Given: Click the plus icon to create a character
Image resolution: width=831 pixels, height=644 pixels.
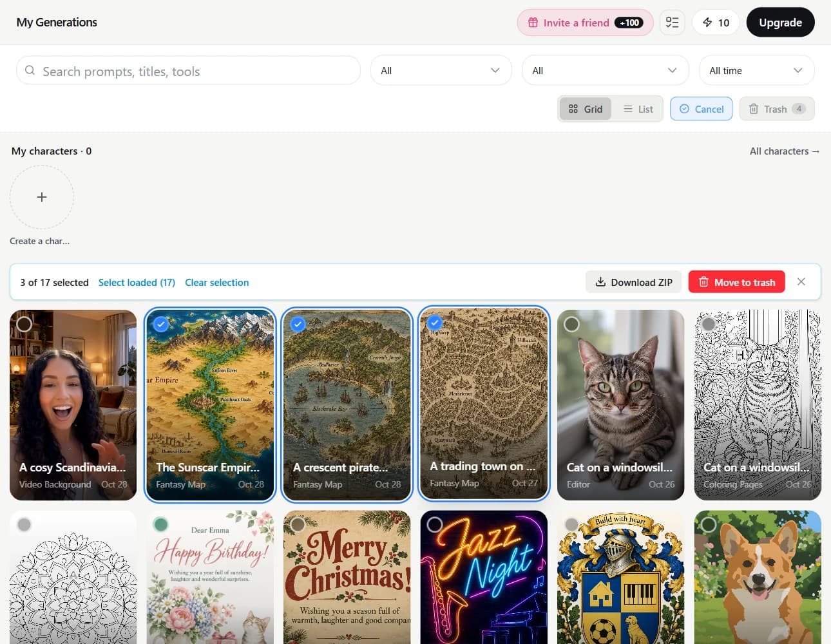Looking at the screenshot, I should [42, 197].
